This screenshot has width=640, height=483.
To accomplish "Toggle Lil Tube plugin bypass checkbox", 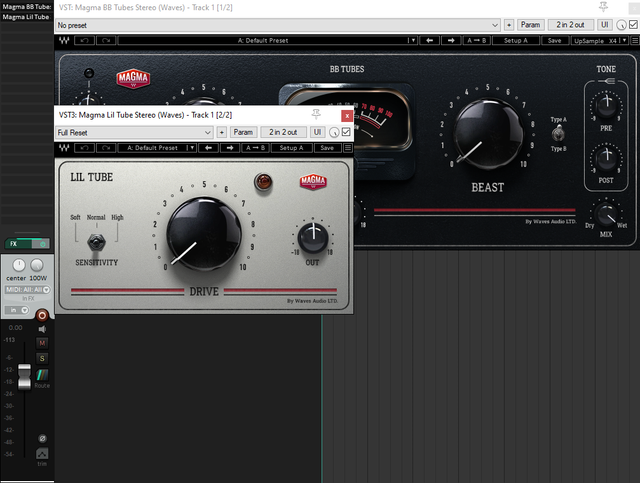I will (x=346, y=132).
